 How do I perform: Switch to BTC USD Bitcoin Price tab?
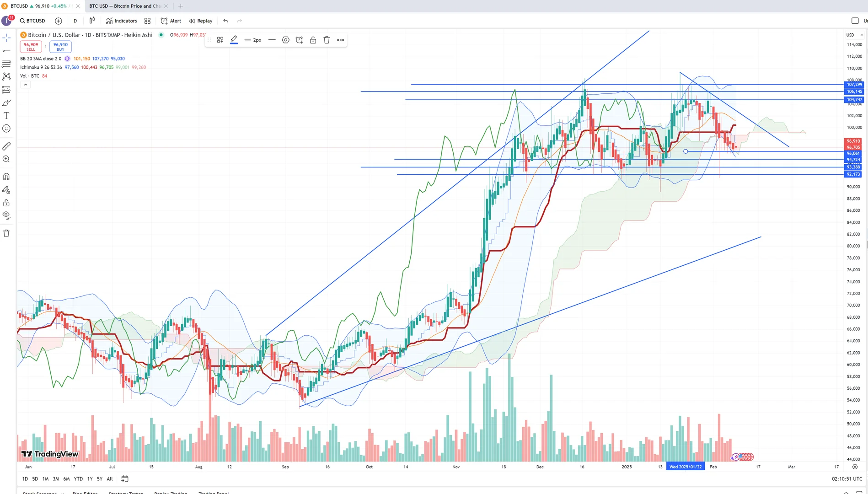[128, 6]
